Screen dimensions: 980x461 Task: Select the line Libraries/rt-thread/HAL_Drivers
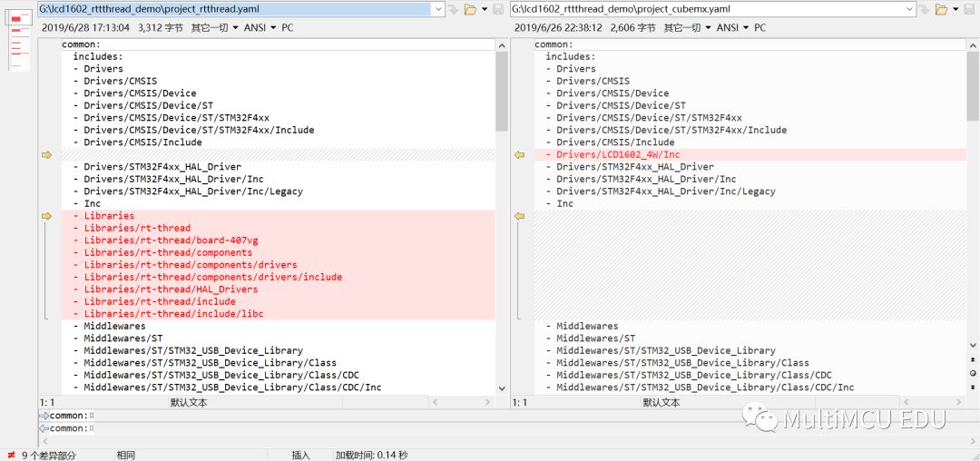[x=279, y=289]
